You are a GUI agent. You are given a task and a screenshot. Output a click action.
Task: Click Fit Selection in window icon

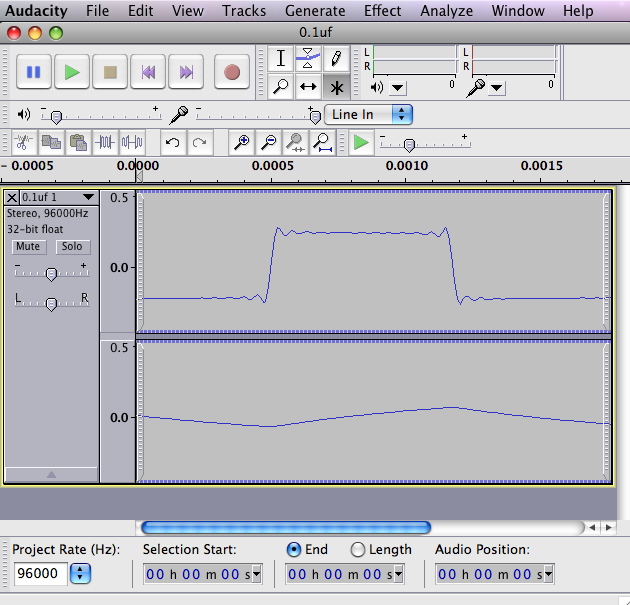(x=295, y=142)
